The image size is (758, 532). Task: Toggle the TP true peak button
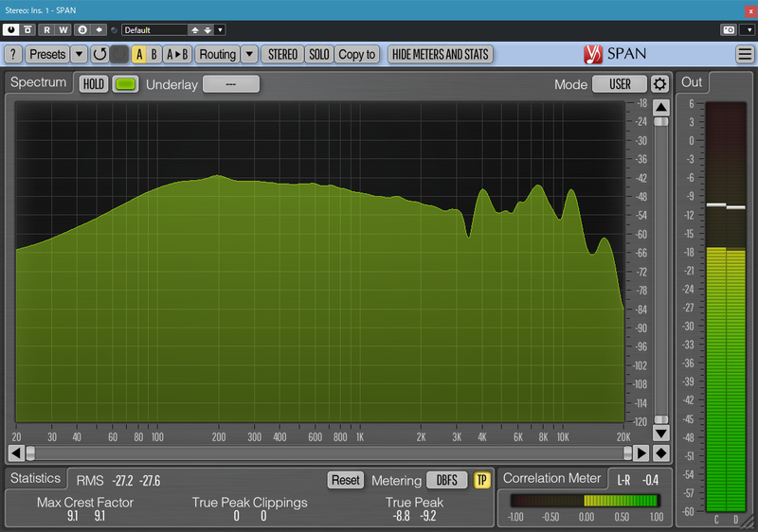click(481, 480)
